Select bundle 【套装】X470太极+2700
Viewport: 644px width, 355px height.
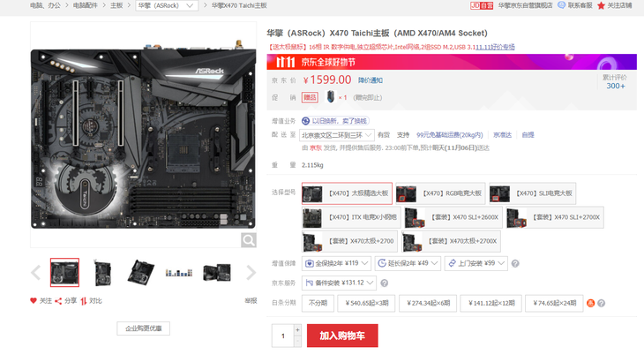point(350,241)
